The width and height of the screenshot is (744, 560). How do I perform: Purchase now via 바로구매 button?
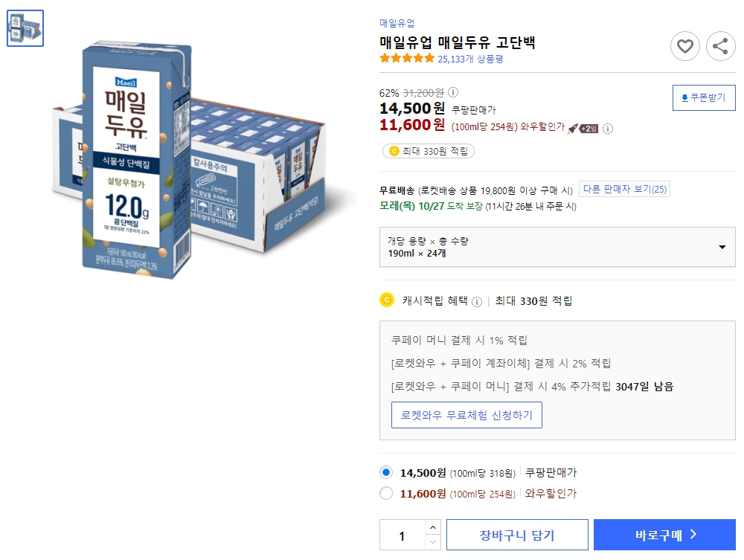point(664,534)
